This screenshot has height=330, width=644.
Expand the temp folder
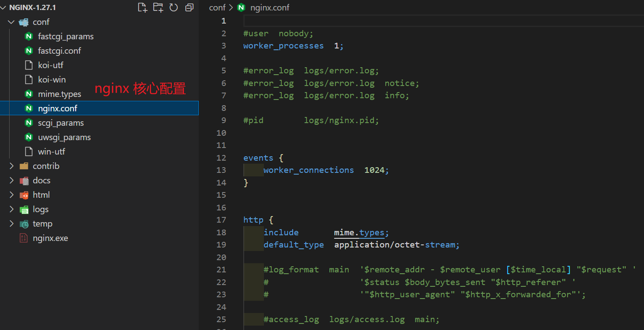coord(11,224)
